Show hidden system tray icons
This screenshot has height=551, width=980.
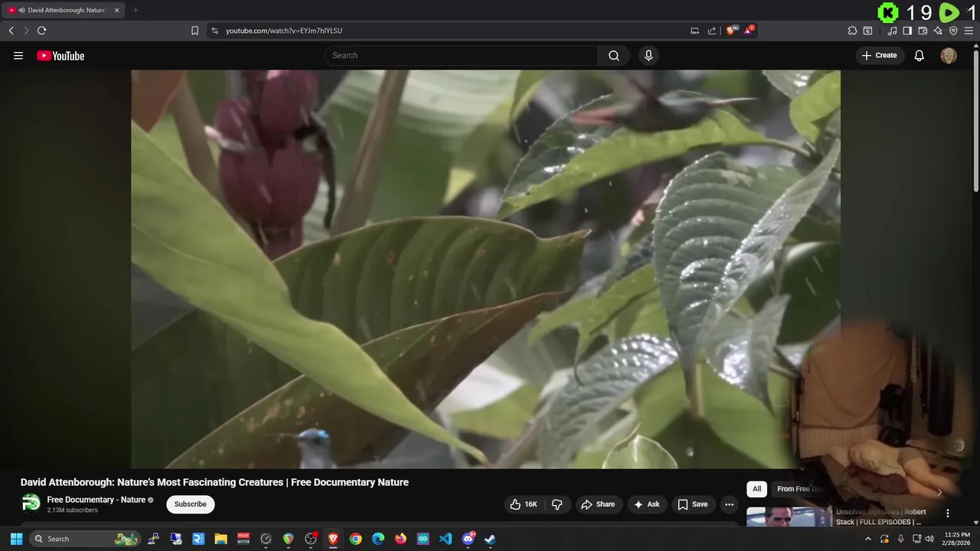pyautogui.click(x=867, y=539)
